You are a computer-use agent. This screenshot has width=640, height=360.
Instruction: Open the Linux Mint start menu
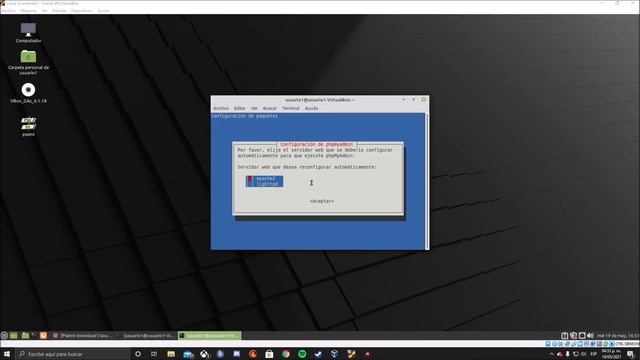(x=4, y=336)
